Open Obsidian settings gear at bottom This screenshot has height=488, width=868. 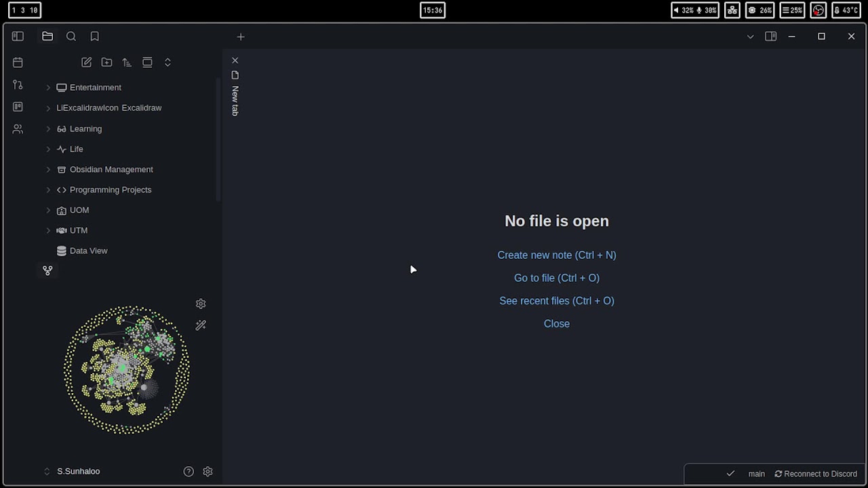208,472
